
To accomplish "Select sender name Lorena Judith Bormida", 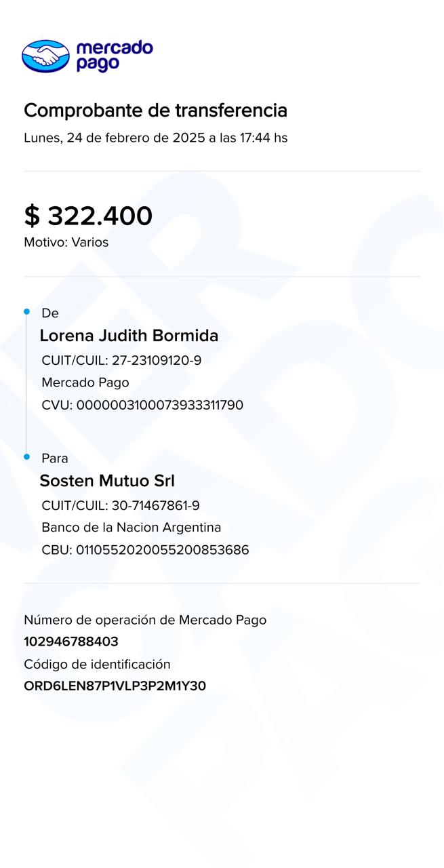I will click(129, 336).
